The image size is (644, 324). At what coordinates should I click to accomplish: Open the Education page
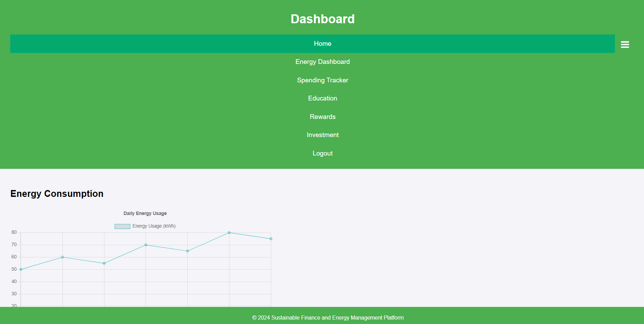click(x=322, y=98)
